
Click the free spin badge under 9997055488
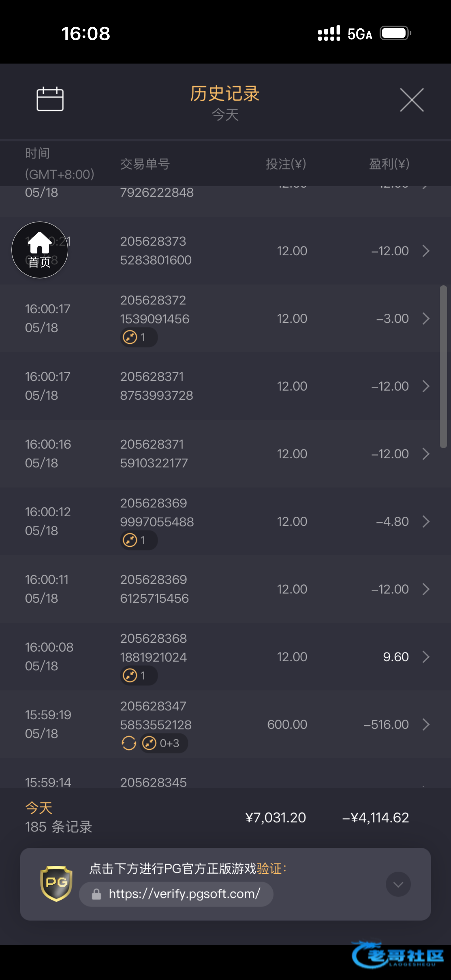[x=139, y=540]
